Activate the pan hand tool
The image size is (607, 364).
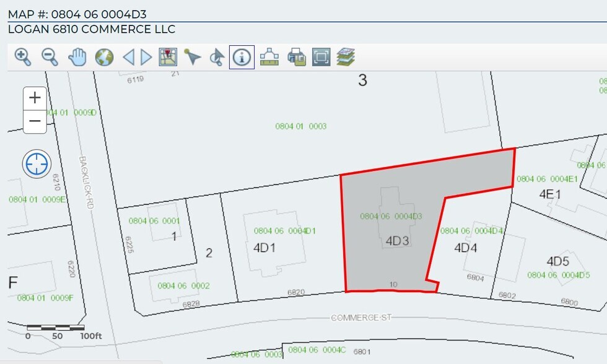pos(77,58)
